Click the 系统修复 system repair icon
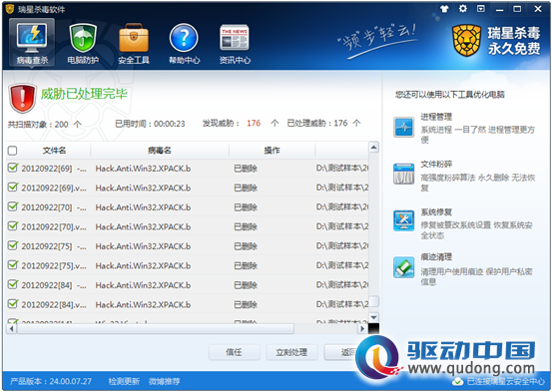The height and width of the screenshot is (392, 552). pyautogui.click(x=404, y=220)
